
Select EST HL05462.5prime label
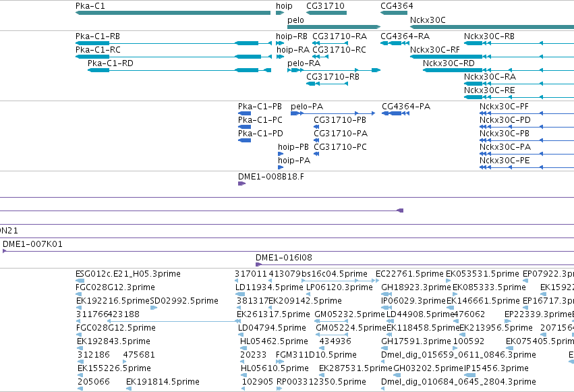[275, 341]
